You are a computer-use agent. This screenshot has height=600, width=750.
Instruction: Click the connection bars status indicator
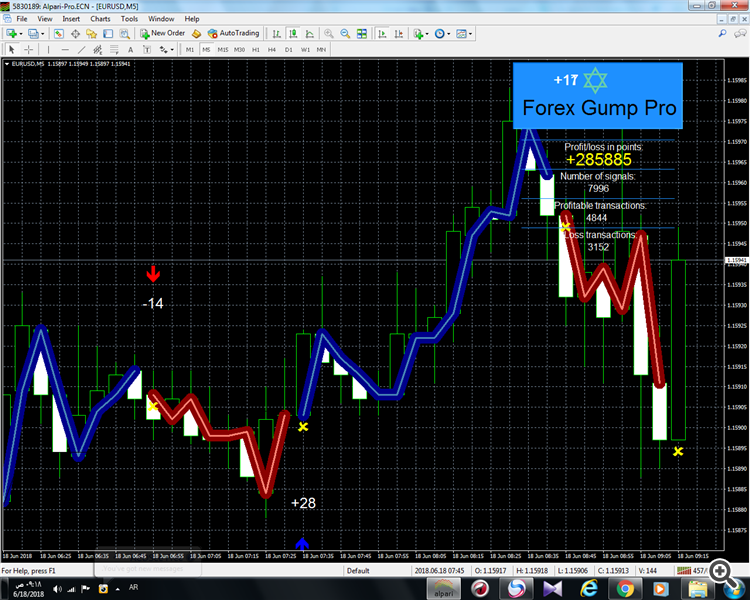pyautogui.click(x=684, y=571)
